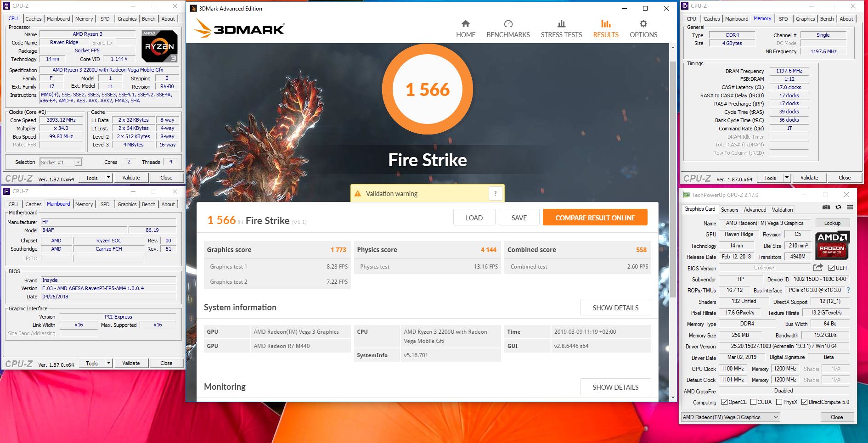Click the validation warning triangle icon
Screen dimensions: 868x443
coord(357,194)
